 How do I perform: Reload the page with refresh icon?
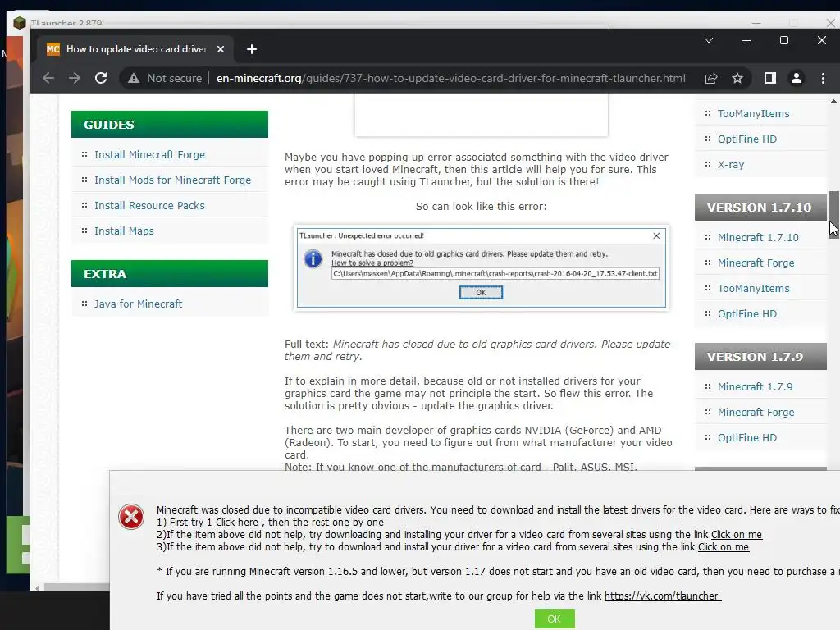click(x=101, y=78)
